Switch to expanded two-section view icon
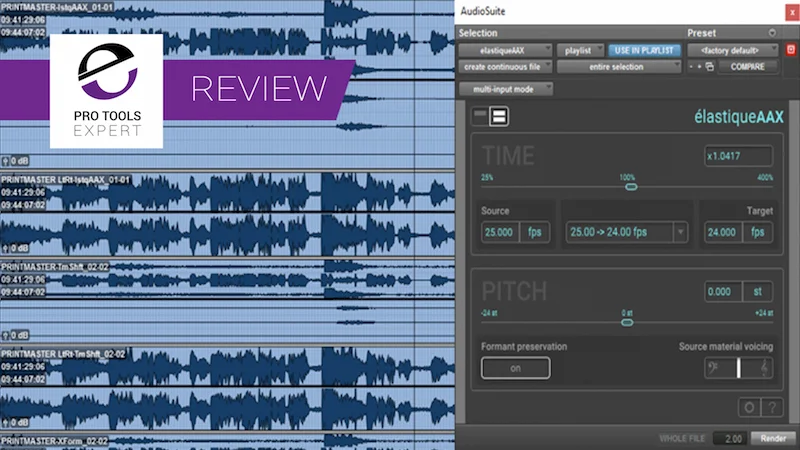Image resolution: width=800 pixels, height=450 pixels. (x=498, y=116)
